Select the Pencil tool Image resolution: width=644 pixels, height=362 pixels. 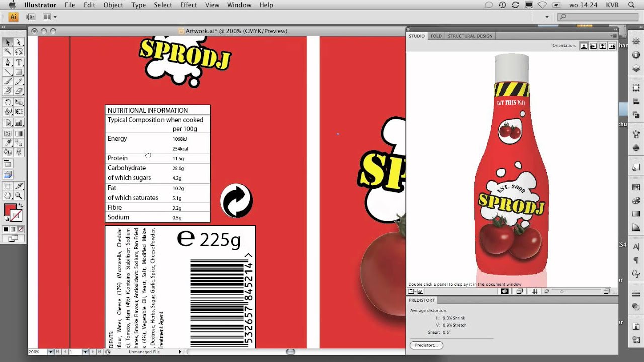coord(19,81)
